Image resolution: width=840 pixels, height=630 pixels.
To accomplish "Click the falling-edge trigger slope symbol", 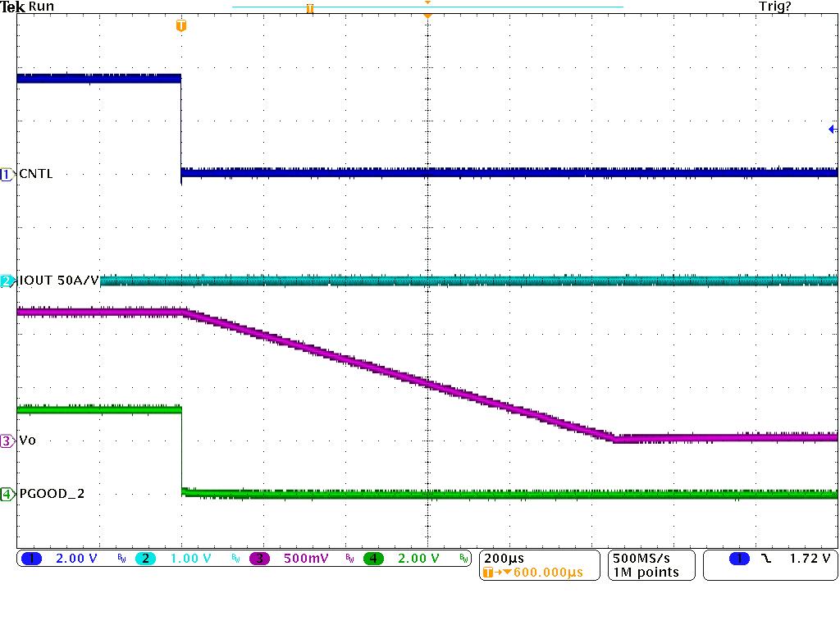I will [766, 558].
